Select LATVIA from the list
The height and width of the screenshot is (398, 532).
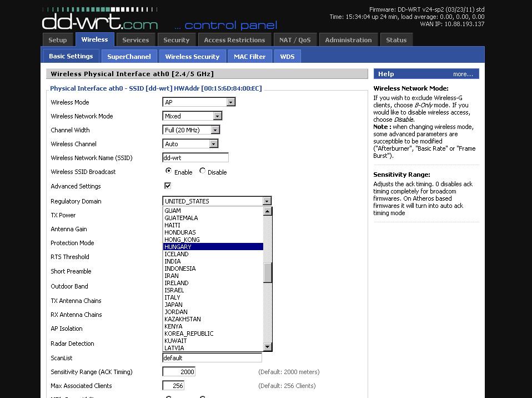click(213, 348)
